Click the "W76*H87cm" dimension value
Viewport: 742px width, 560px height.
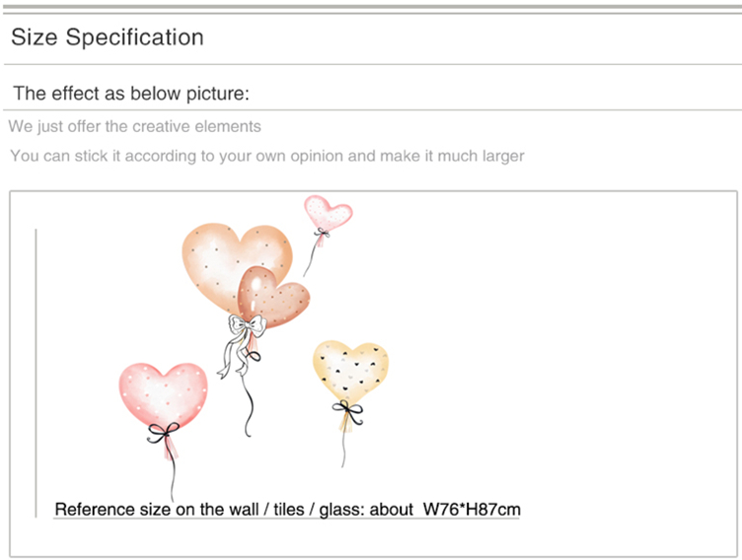tap(471, 510)
